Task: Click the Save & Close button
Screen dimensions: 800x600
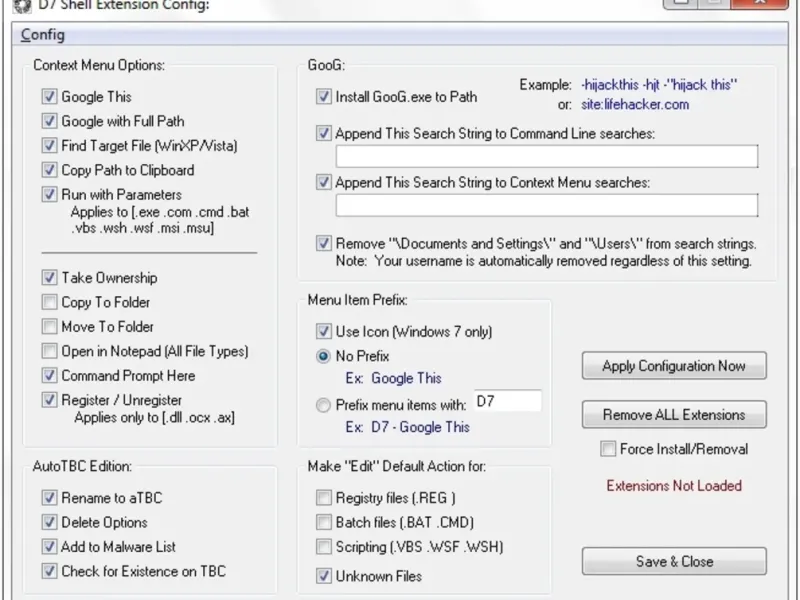Action: [x=674, y=561]
